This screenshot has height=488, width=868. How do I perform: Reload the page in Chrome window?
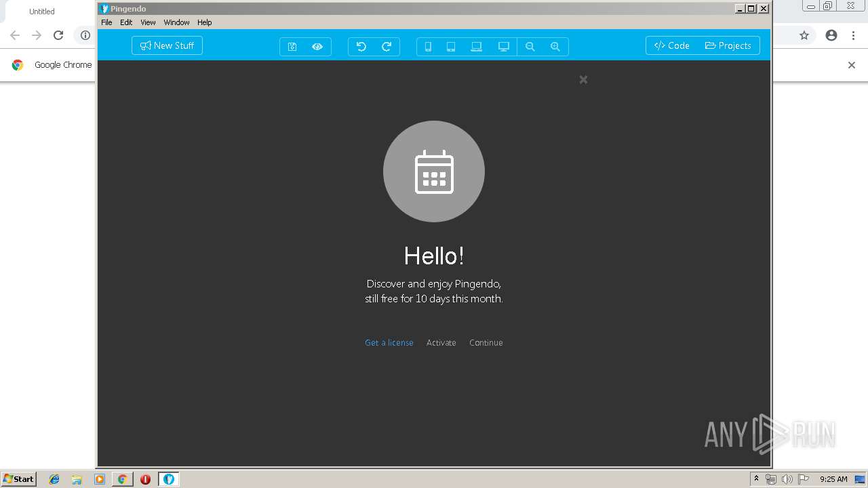point(58,35)
